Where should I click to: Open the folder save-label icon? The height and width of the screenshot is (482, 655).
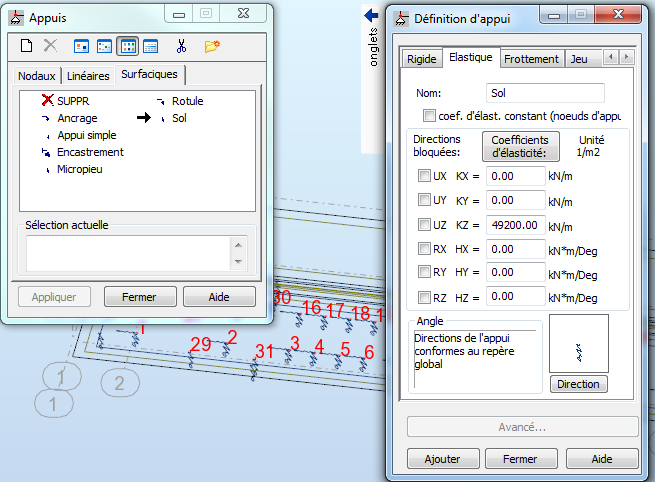212,46
